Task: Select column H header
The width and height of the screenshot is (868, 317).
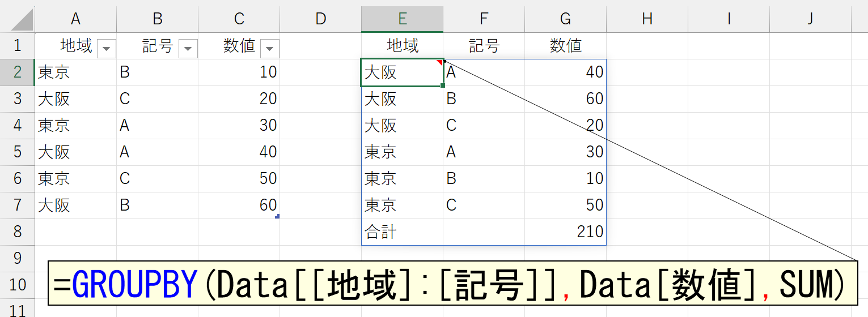Action: tap(647, 19)
